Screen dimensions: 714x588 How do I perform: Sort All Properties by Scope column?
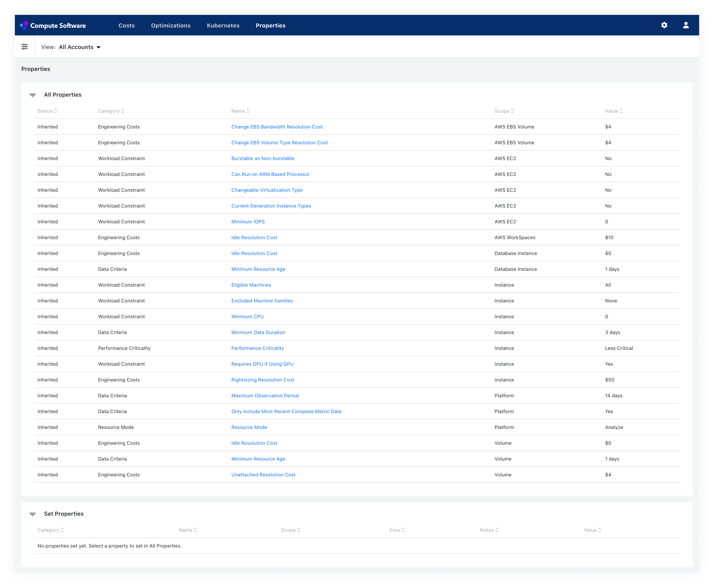point(504,111)
